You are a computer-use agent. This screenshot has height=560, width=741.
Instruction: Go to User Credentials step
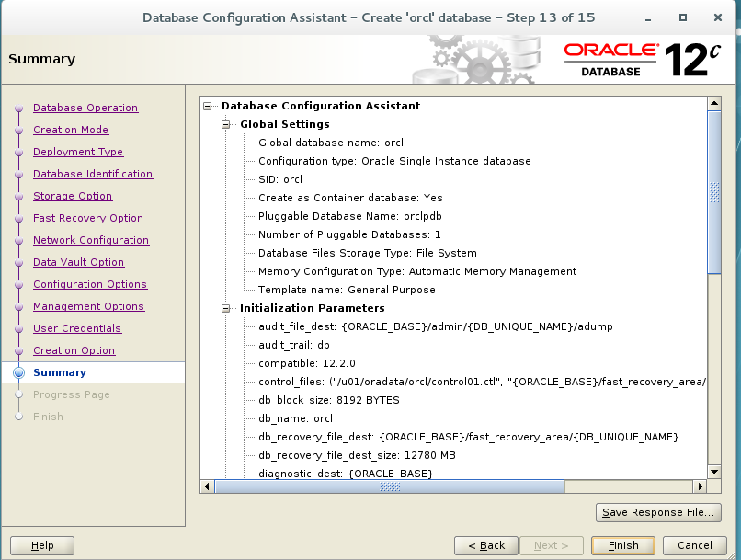(77, 328)
